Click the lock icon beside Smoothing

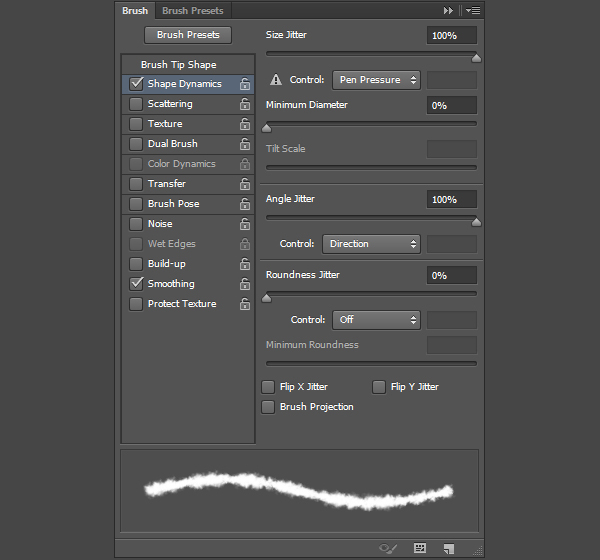point(244,284)
